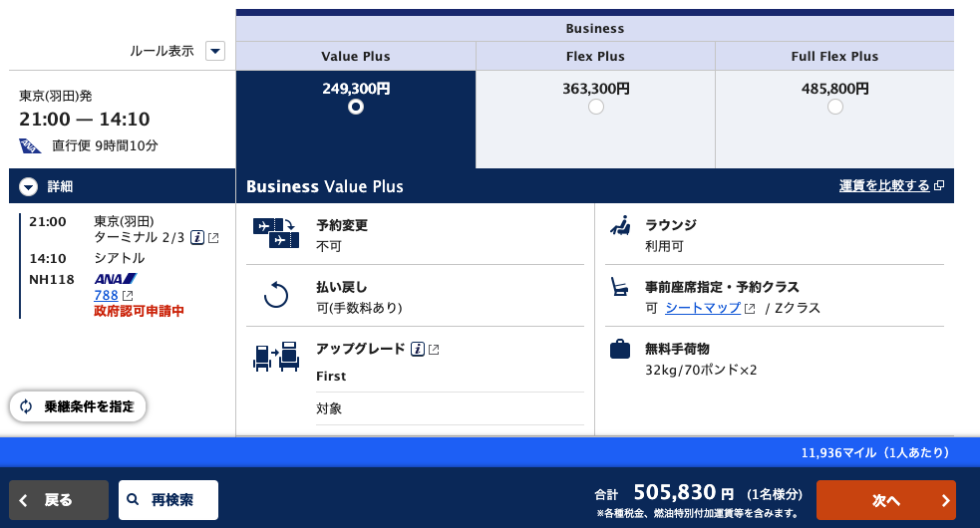This screenshot has width=980, height=528.
Task: Click the reservation change airplane icon
Action: (x=275, y=232)
